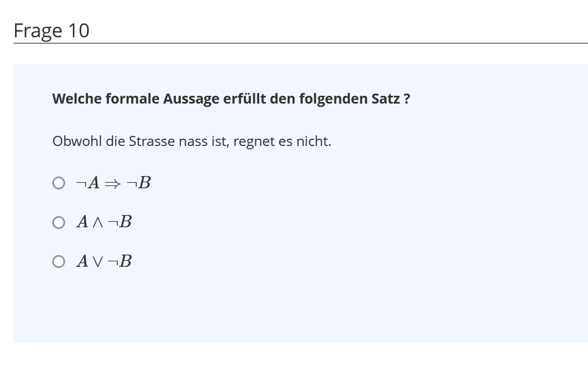This screenshot has height=381, width=588.
Task: Click the sentence 'Obwohl die Strasse nass ist…'
Action: pos(191,141)
